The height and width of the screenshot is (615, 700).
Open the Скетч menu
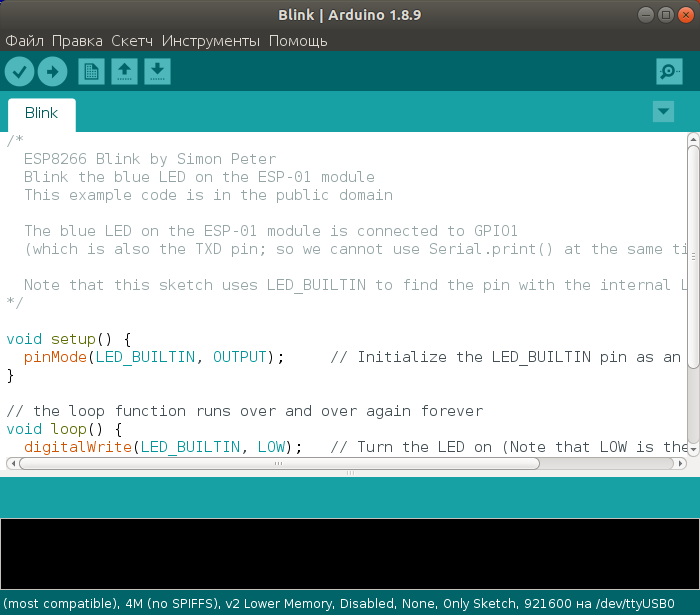click(x=132, y=41)
